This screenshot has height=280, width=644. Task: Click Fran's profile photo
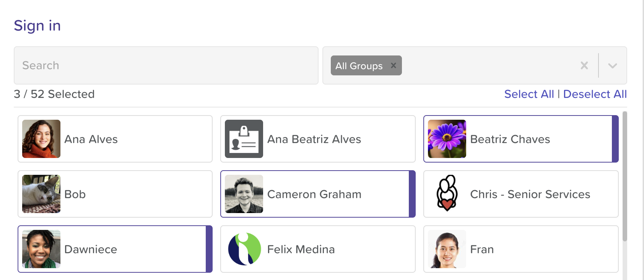click(x=447, y=249)
